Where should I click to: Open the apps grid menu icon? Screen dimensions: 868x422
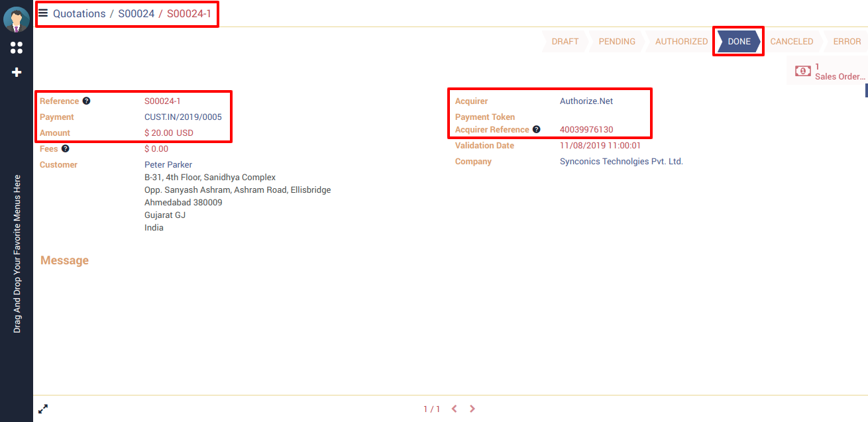pyautogui.click(x=17, y=48)
